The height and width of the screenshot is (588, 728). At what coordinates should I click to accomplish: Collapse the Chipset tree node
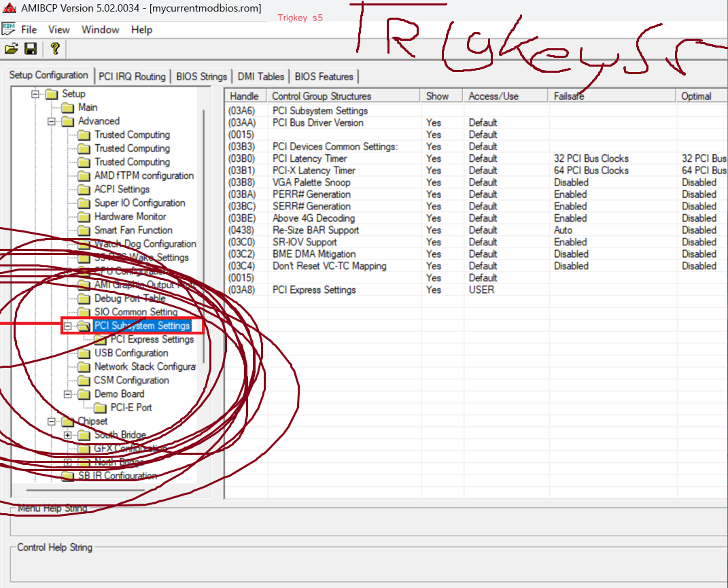(x=52, y=421)
